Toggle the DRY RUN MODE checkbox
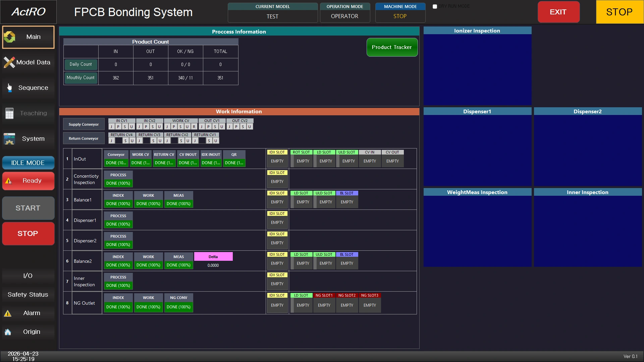The height and width of the screenshot is (362, 644). (435, 6)
